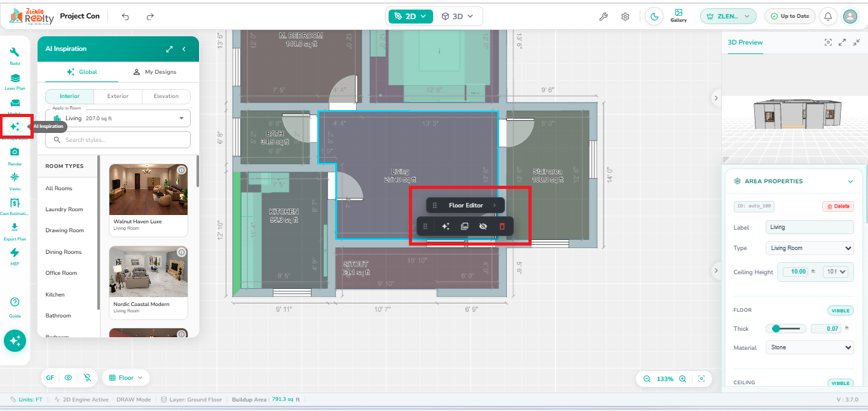This screenshot has height=411, width=868.
Task: Collapse right panel with upper chevron handle
Action: 716,98
